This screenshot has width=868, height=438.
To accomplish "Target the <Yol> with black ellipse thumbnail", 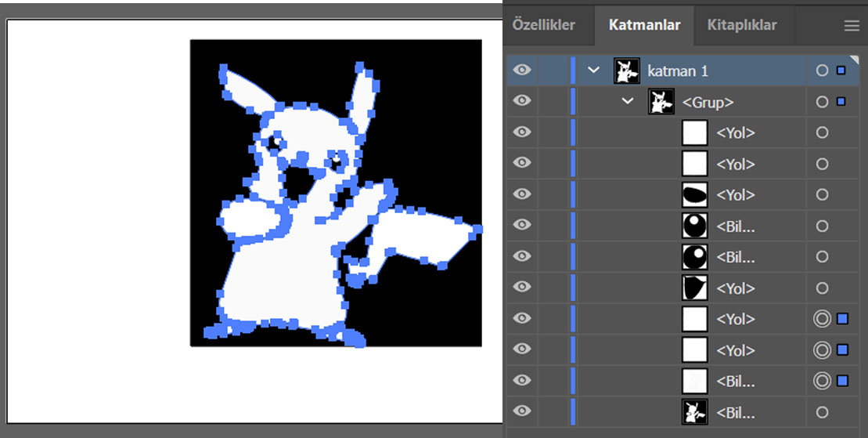I will pos(822,194).
